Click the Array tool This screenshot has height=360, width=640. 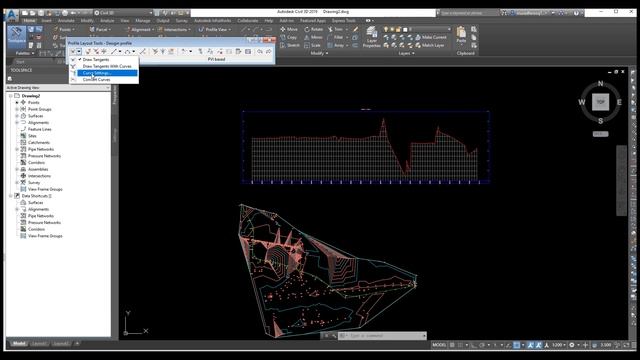336,45
